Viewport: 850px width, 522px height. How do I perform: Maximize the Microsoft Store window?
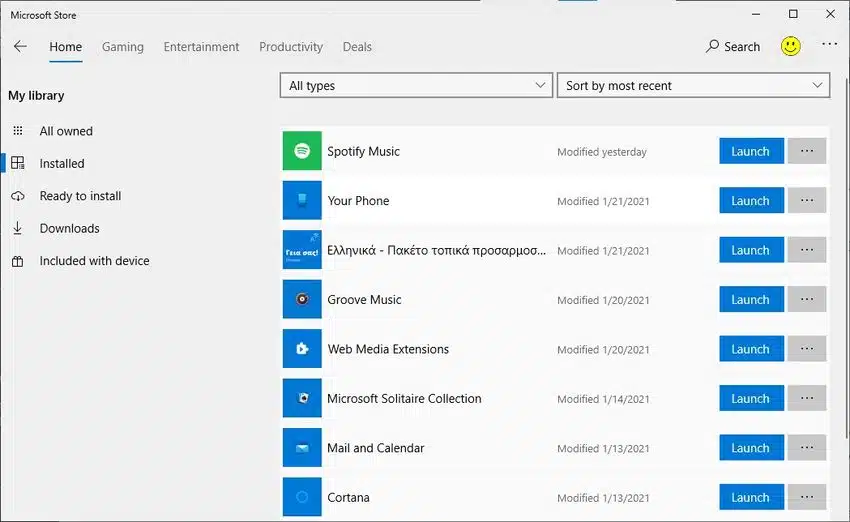(x=793, y=14)
